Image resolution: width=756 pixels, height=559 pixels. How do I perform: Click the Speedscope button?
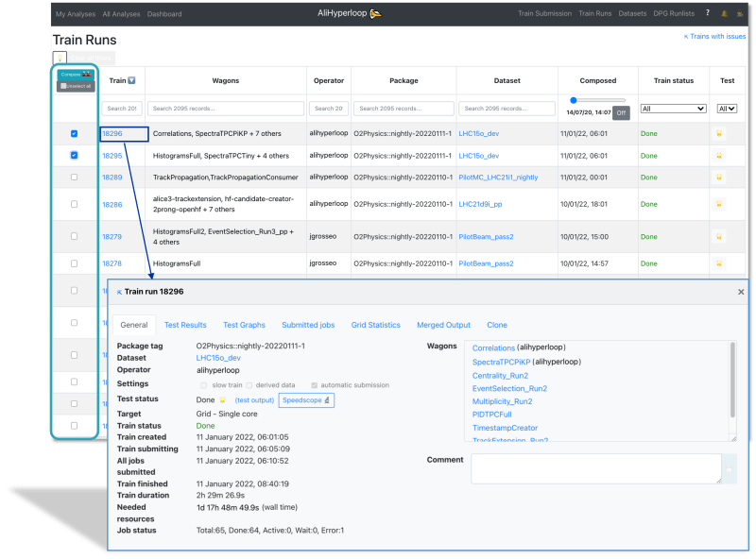point(306,400)
